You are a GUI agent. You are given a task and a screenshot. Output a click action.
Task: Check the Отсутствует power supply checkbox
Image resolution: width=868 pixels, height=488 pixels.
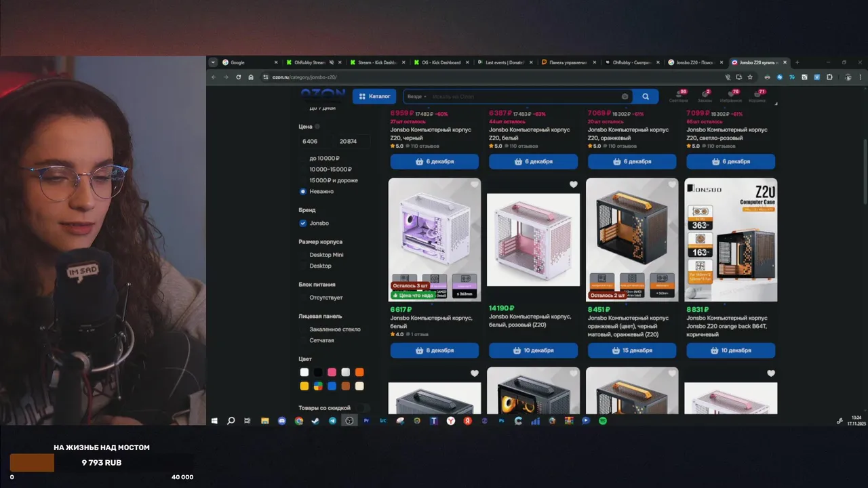(x=303, y=298)
